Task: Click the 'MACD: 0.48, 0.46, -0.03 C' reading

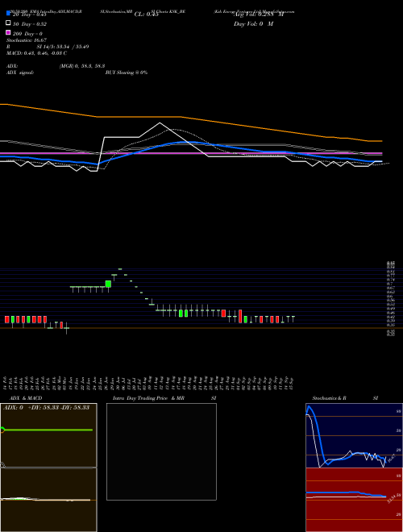Action: click(36, 53)
